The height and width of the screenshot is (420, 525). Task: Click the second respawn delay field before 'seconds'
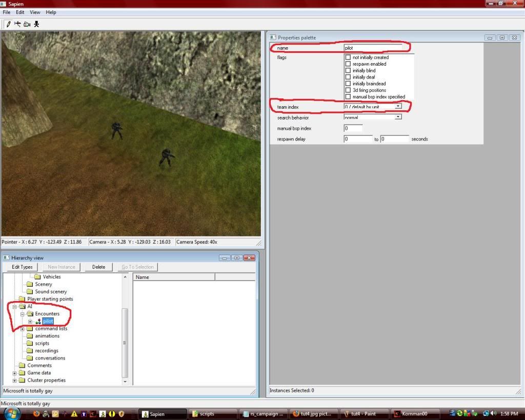pos(395,138)
